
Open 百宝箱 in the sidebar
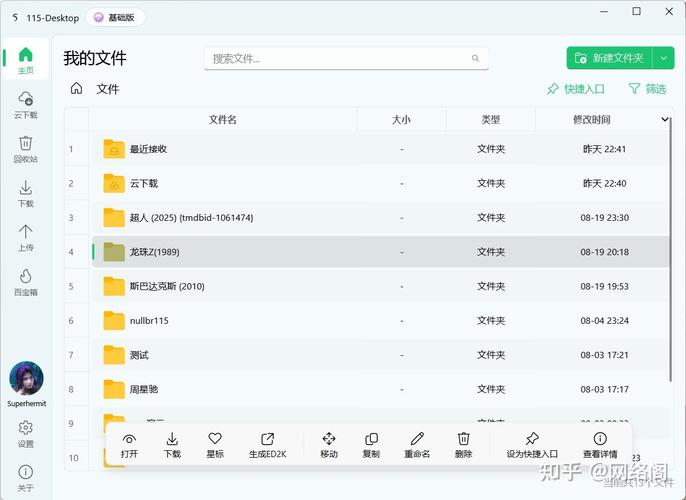26,282
